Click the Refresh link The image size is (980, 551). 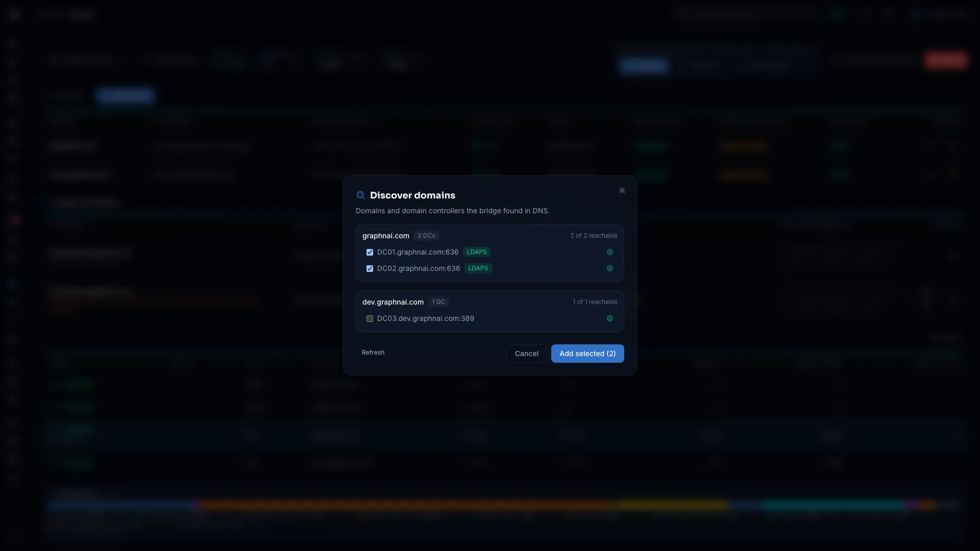[x=373, y=353]
